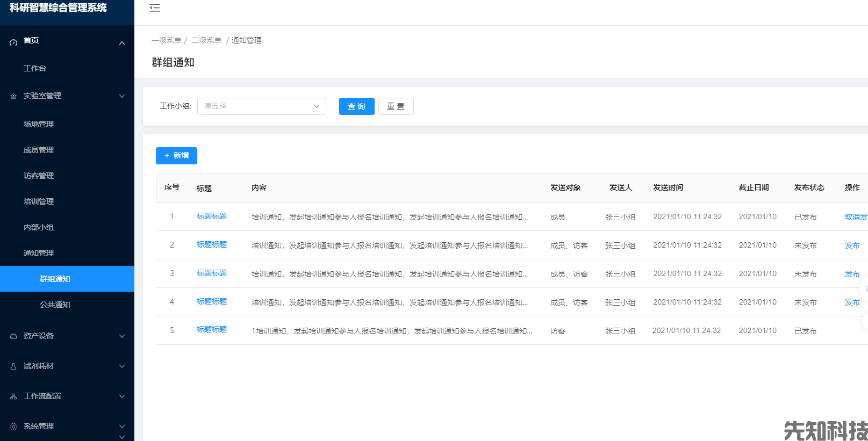Click the workflow icon beside 工作流配置
The height and width of the screenshot is (441, 868).
tap(13, 396)
